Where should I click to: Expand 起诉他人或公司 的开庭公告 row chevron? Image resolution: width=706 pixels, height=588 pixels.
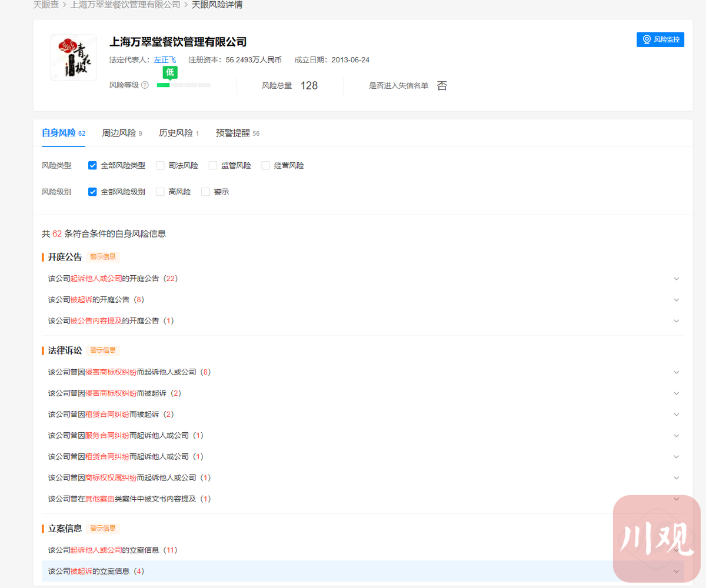tap(676, 279)
